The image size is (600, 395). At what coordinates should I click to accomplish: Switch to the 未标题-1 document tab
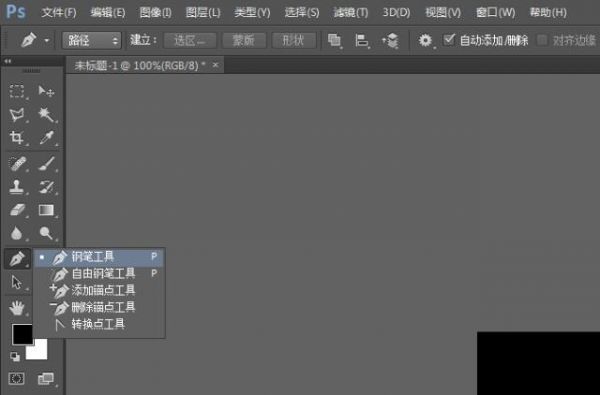139,65
